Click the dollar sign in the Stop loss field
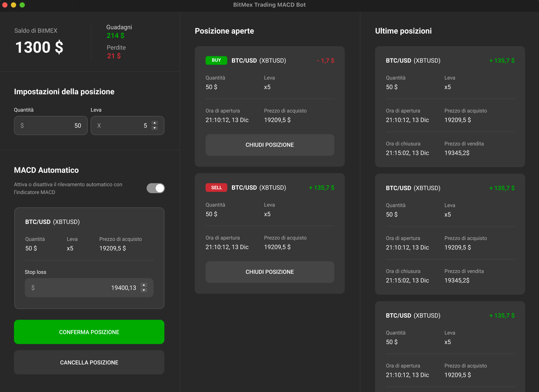This screenshot has width=539, height=392. pos(33,288)
